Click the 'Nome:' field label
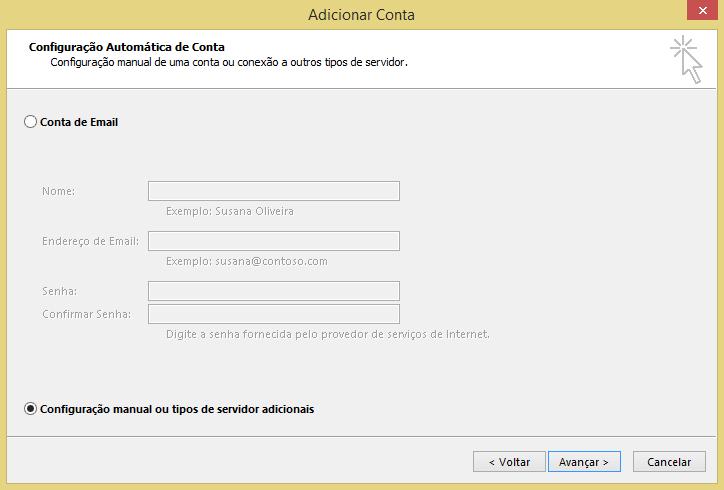724x490 pixels. pyautogui.click(x=58, y=191)
